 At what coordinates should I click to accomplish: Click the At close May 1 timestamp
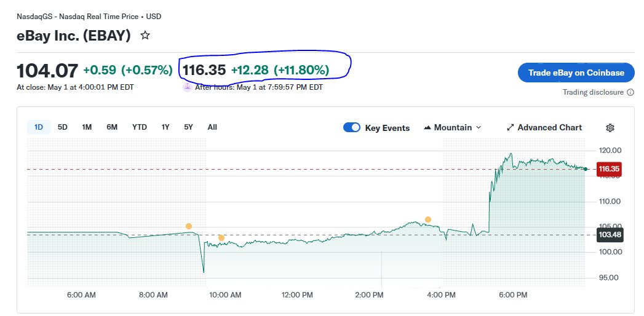click(75, 87)
